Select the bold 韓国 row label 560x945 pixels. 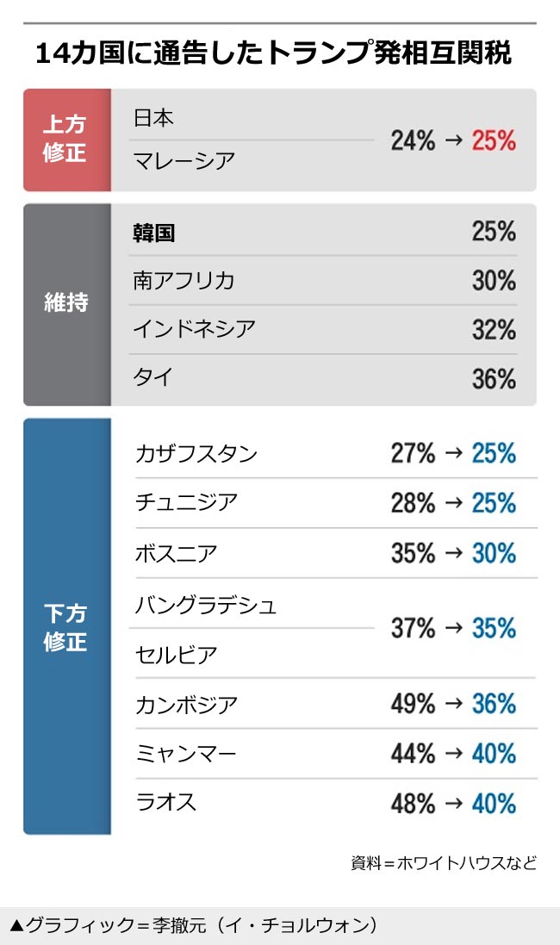154,233
